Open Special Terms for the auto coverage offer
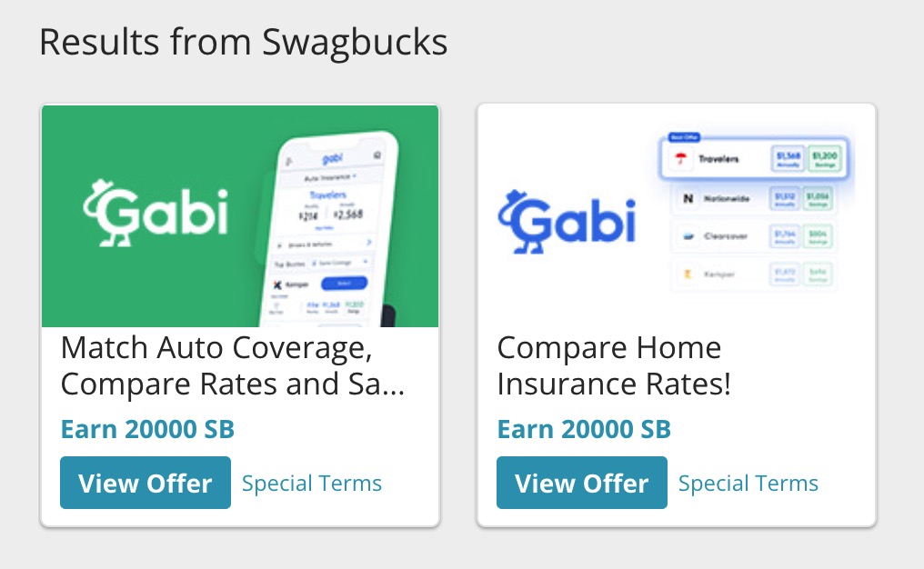This screenshot has width=924, height=569. 312,483
